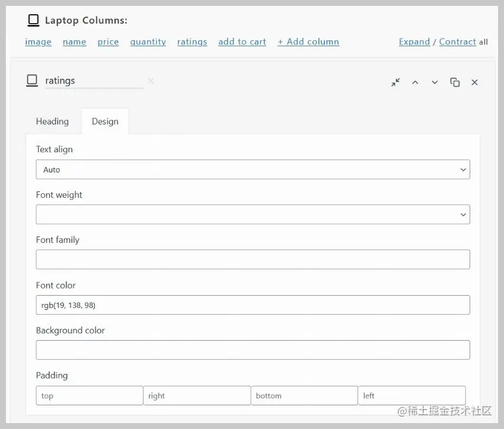Open the Text align dropdown

tap(253, 169)
